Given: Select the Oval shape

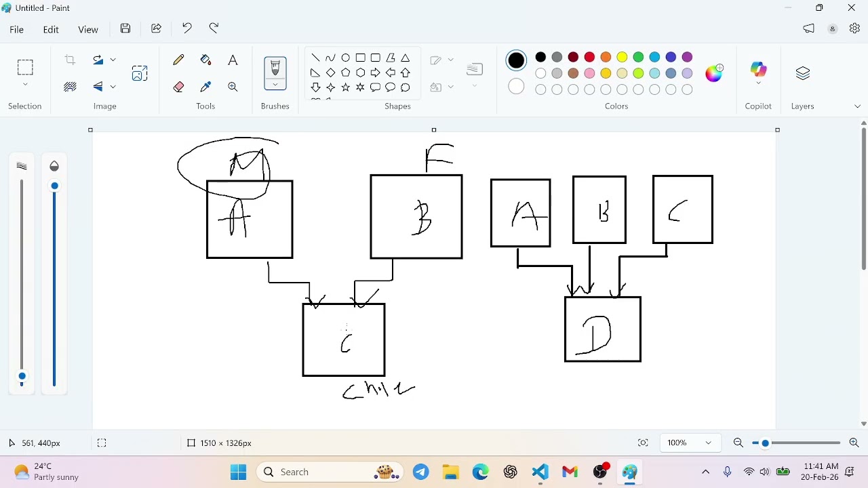Looking at the screenshot, I should click(x=346, y=58).
